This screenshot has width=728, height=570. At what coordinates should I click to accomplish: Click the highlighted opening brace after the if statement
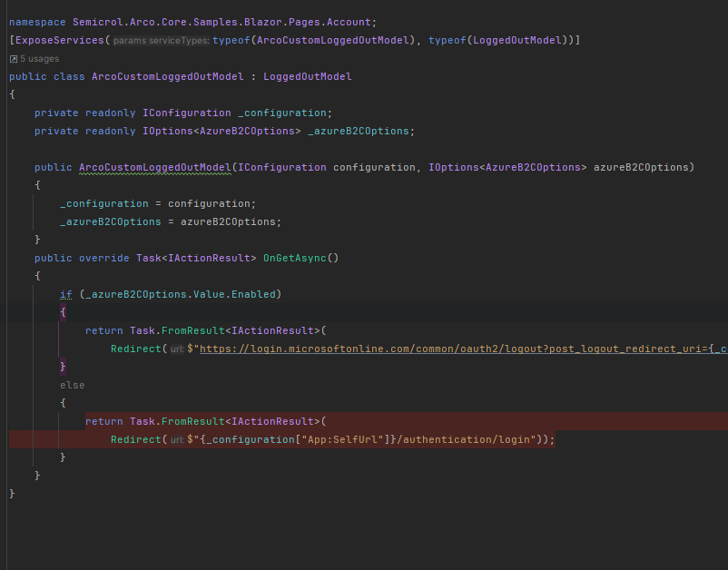64,312
